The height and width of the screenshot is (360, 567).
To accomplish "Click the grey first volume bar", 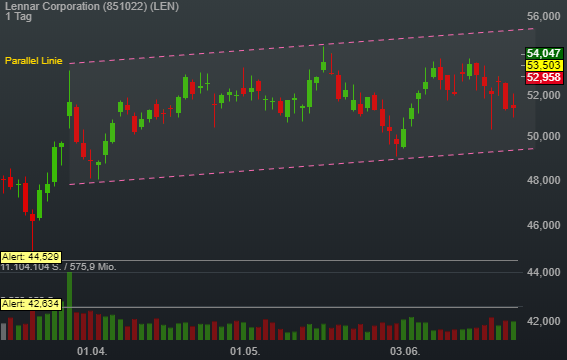I will pos(4,331).
